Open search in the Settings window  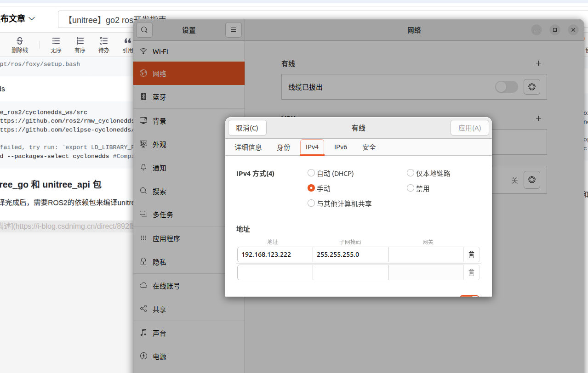pyautogui.click(x=144, y=29)
